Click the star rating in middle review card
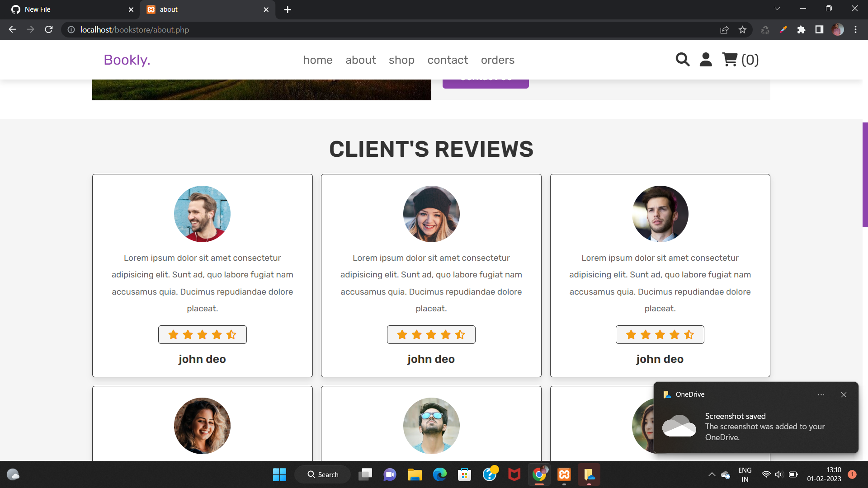 pyautogui.click(x=431, y=334)
